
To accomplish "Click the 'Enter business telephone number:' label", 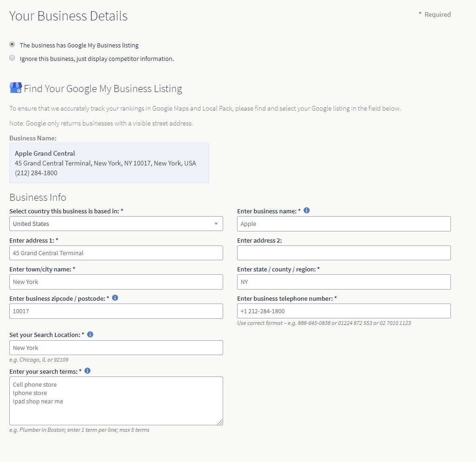I will point(287,298).
